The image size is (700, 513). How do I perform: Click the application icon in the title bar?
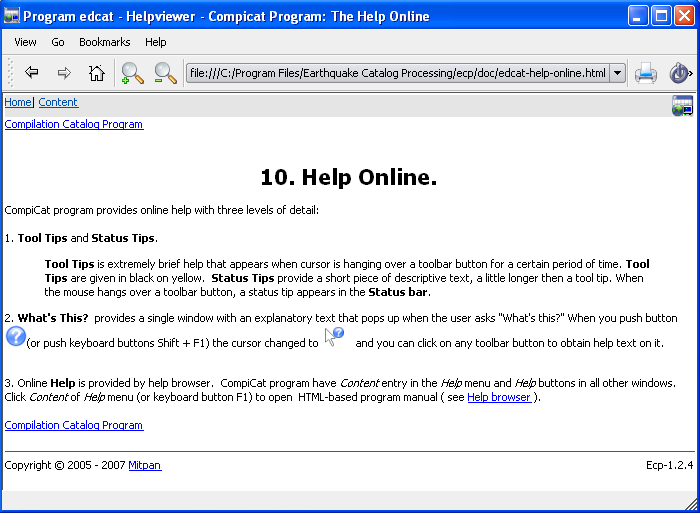click(x=11, y=16)
